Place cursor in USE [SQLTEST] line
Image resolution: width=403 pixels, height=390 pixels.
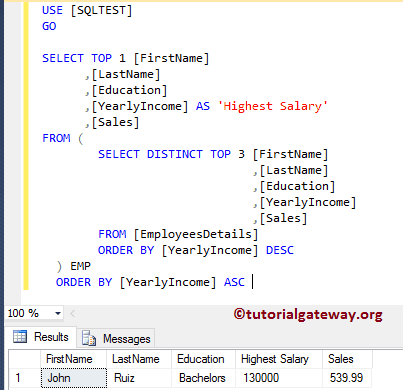(87, 10)
